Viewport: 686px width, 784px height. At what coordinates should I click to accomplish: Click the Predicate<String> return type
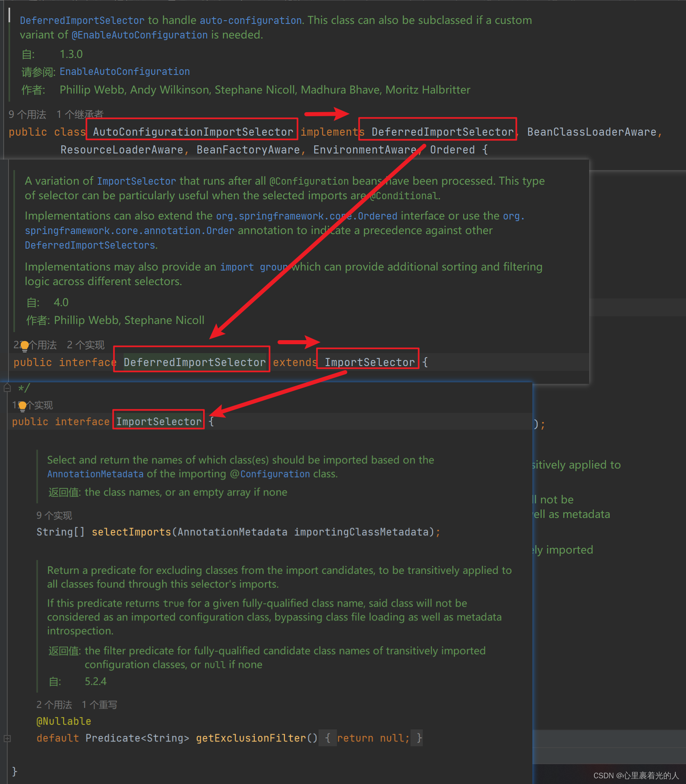[137, 738]
